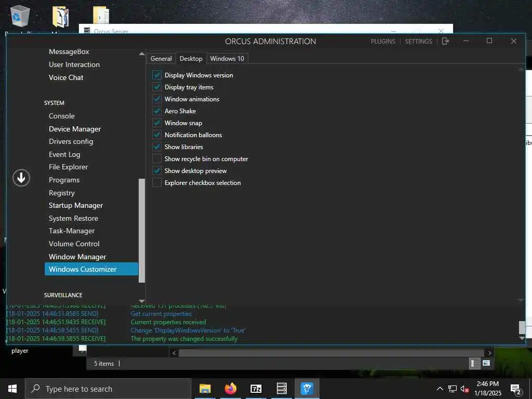Uncheck Display Windows version
Image resolution: width=532 pixels, height=399 pixels.
coord(157,75)
